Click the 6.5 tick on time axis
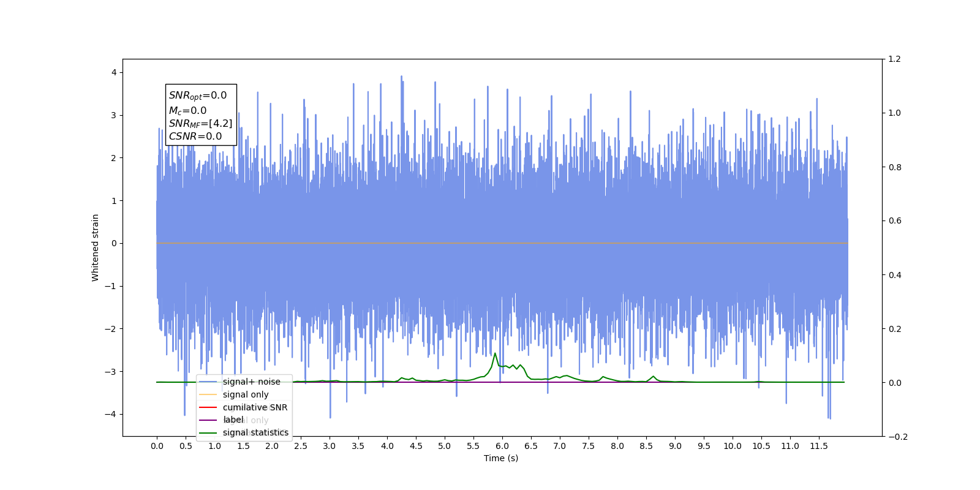The height and width of the screenshot is (490, 980). click(x=531, y=446)
